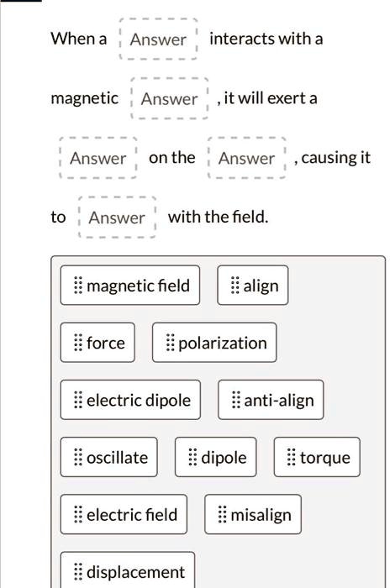
Task: Click the drag handle on 'force' chip
Action: point(77,343)
